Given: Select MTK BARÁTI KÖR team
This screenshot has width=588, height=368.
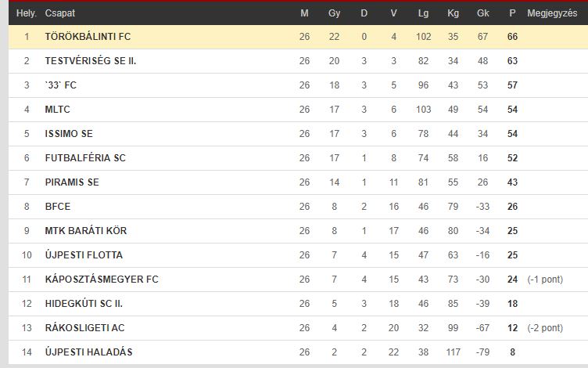Looking at the screenshot, I should point(86,230).
